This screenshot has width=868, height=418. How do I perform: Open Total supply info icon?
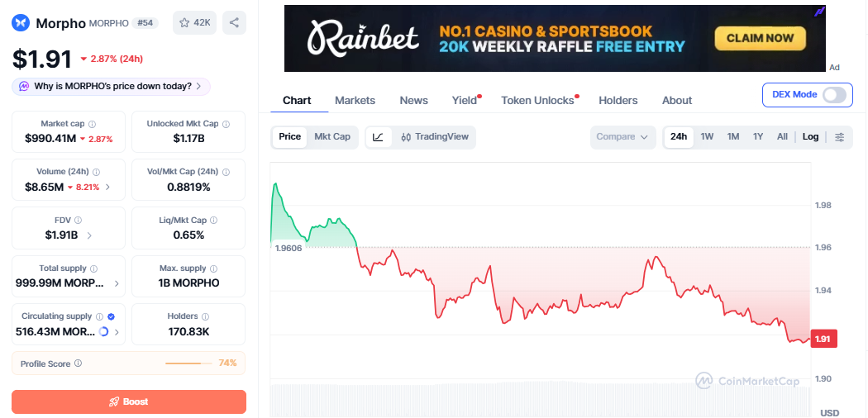tap(93, 268)
